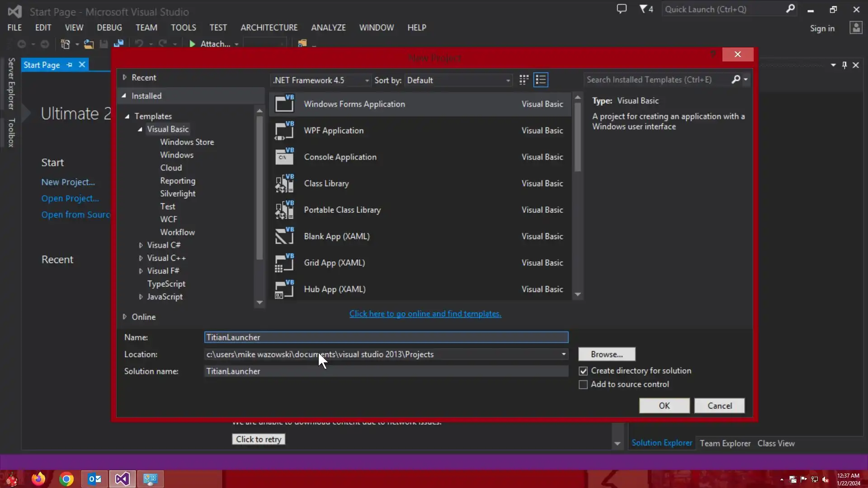The image size is (868, 488).
Task: Switch to medium icons list view
Action: point(541,80)
